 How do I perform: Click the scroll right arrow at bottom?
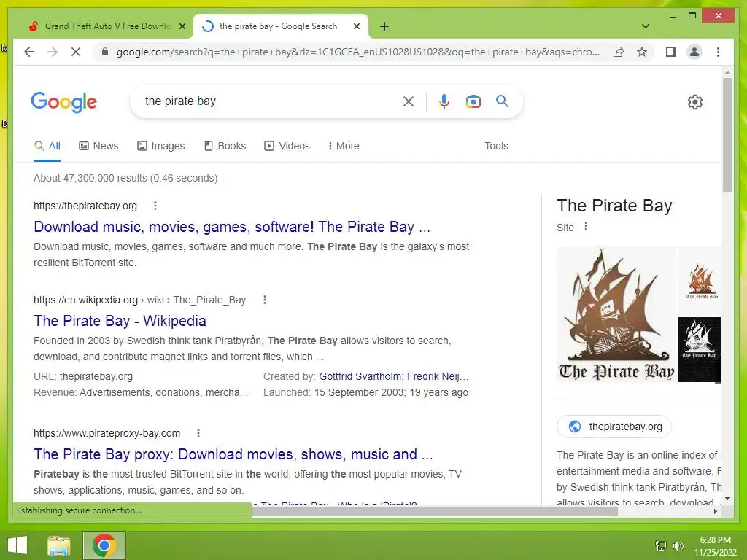716,511
